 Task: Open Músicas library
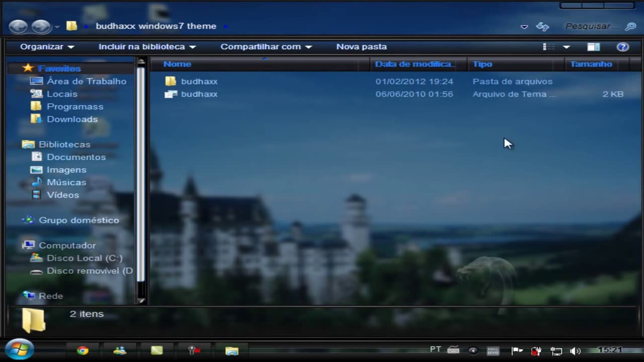[66, 182]
